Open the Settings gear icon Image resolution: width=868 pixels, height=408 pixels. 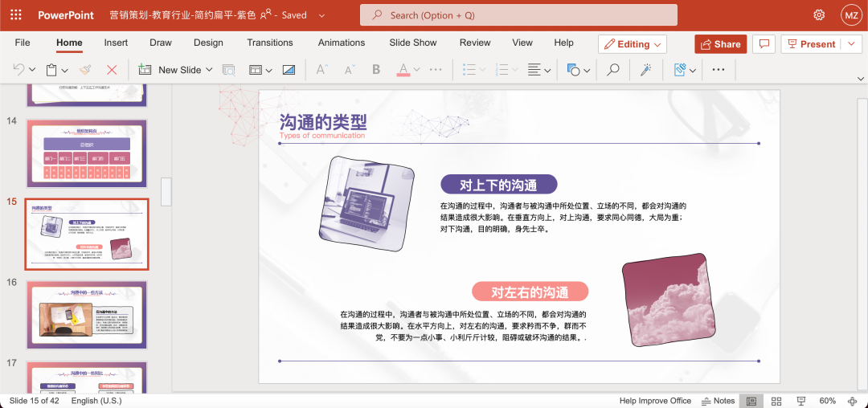[x=819, y=15]
